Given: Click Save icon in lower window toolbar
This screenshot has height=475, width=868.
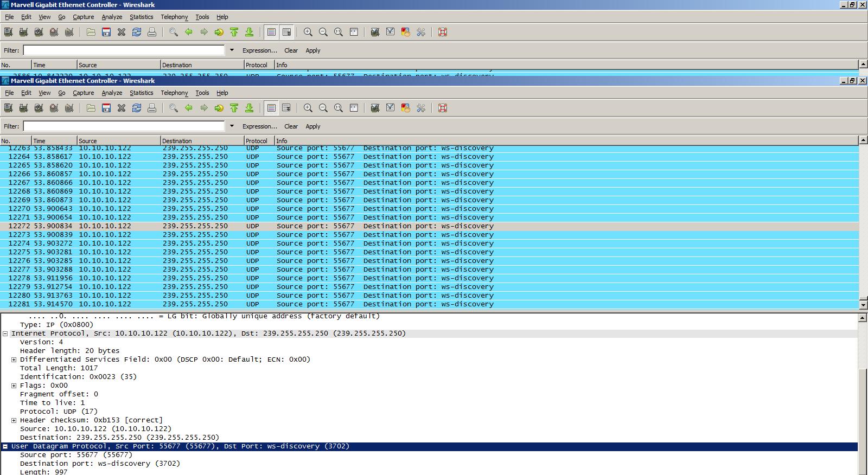Looking at the screenshot, I should 106,108.
